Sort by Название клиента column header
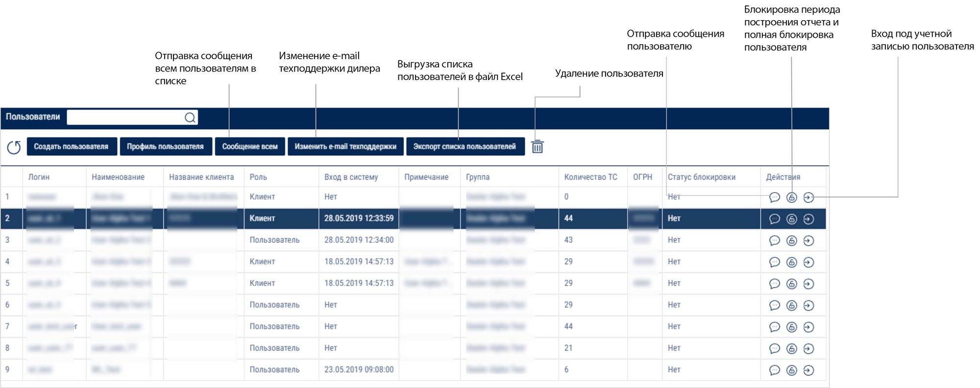This screenshot has width=980, height=388. pyautogui.click(x=201, y=177)
